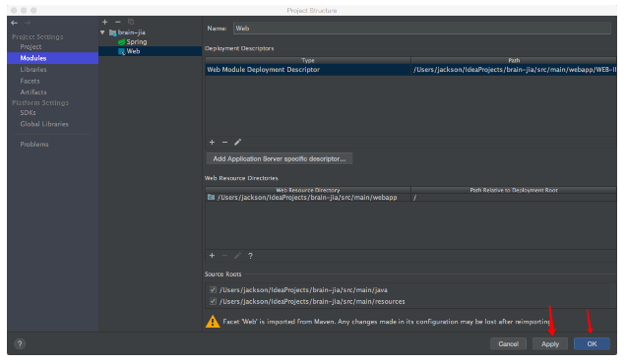Uncheck the src/main/java source root
The height and width of the screenshot is (364, 626).
pos(213,290)
